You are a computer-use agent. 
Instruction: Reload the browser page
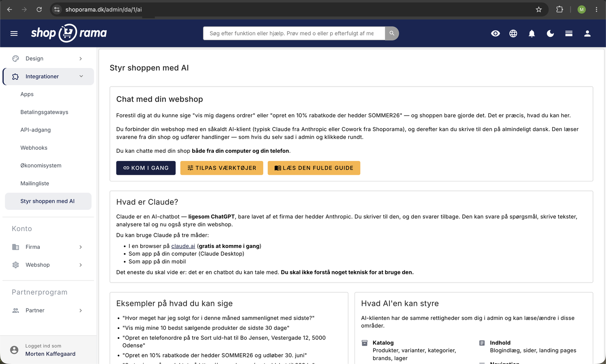coord(39,9)
